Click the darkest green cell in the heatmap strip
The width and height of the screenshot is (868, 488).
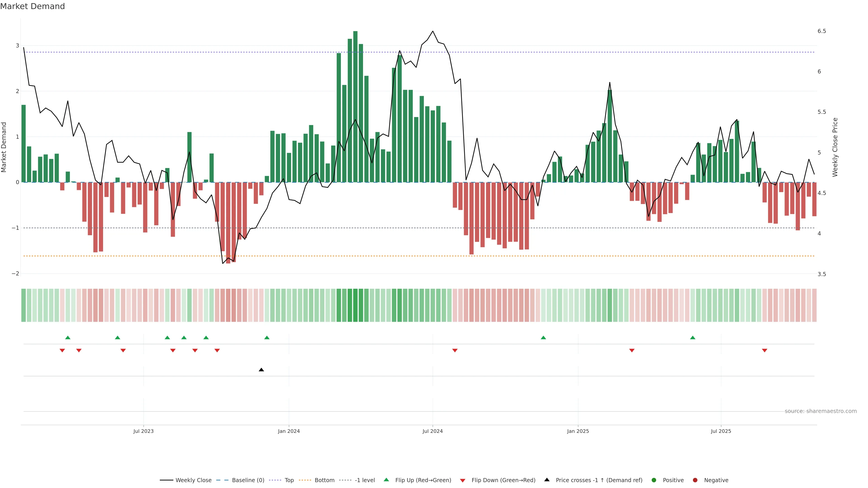click(355, 305)
